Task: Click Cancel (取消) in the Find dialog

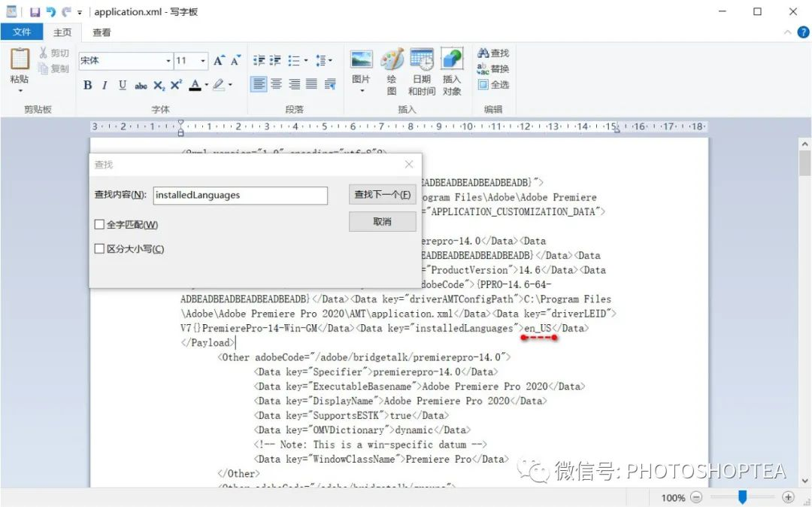Action: [x=382, y=222]
